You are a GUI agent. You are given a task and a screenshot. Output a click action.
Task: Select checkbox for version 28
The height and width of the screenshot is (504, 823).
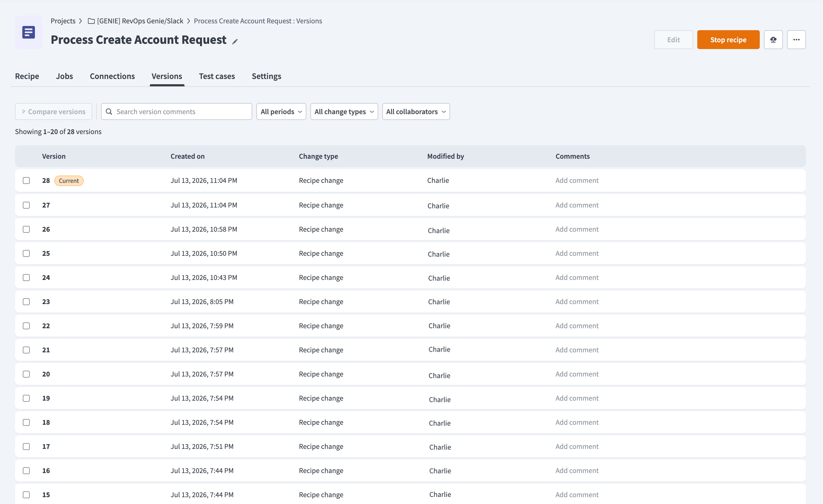tap(26, 181)
